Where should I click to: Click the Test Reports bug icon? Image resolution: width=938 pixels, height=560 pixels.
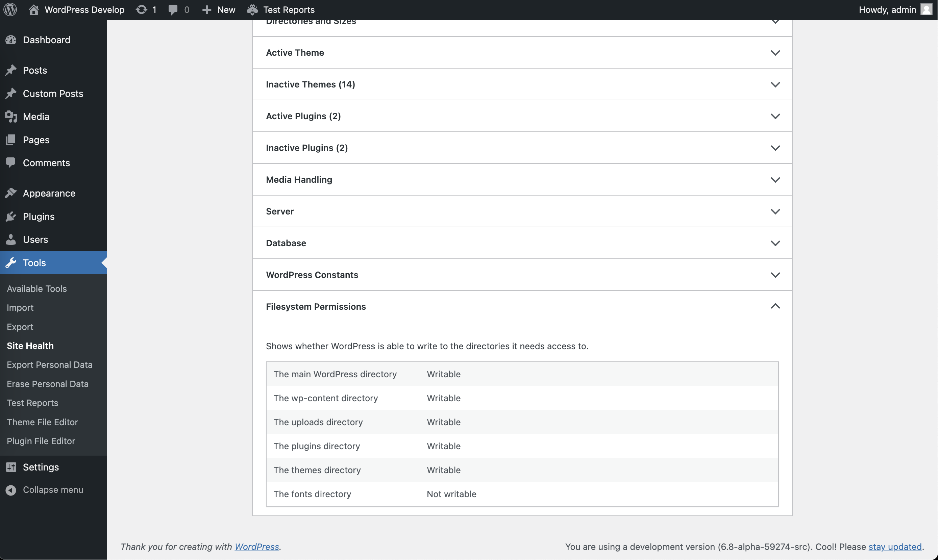click(x=252, y=9)
